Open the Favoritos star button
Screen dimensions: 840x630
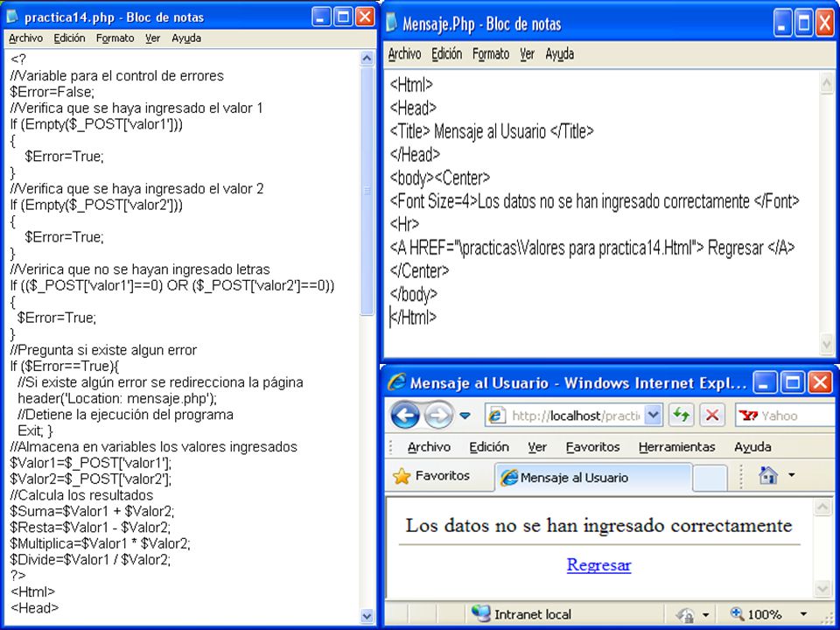pos(431,476)
